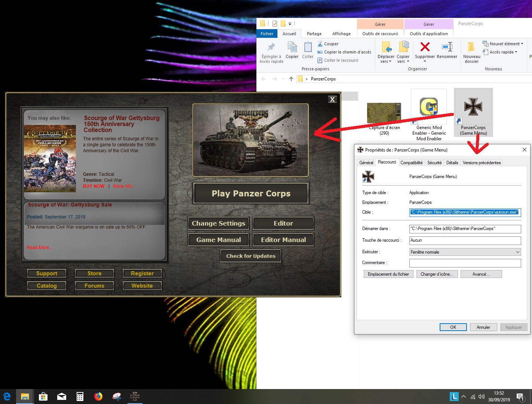Viewport: 532px width, 404px height.
Task: Click Check for Updates
Action: (251, 256)
